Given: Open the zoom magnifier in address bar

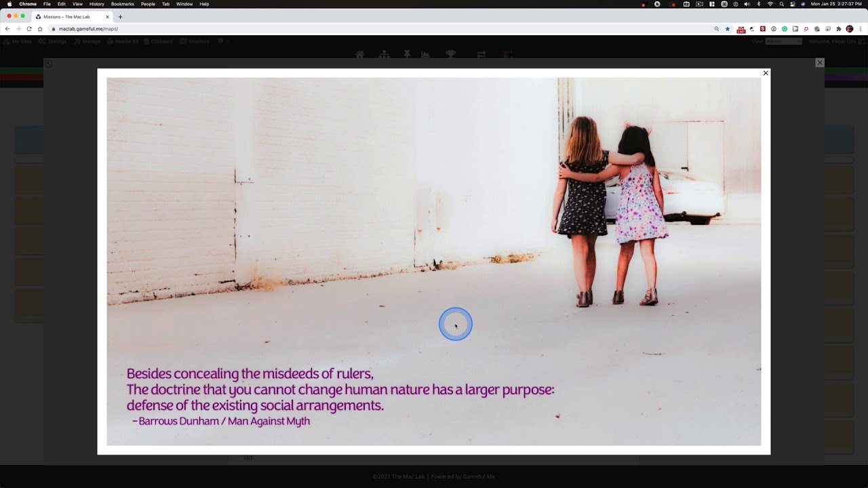Looking at the screenshot, I should (717, 29).
